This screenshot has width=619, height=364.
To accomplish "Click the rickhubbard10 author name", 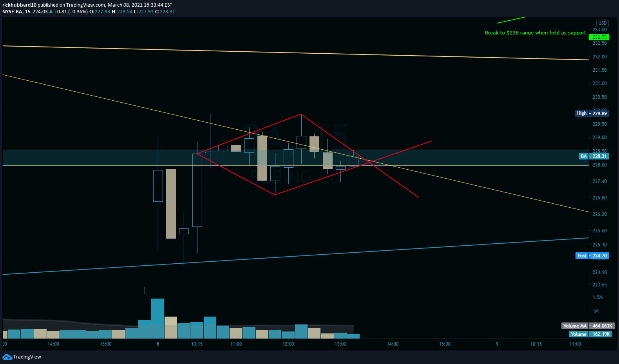I will 19,5.
